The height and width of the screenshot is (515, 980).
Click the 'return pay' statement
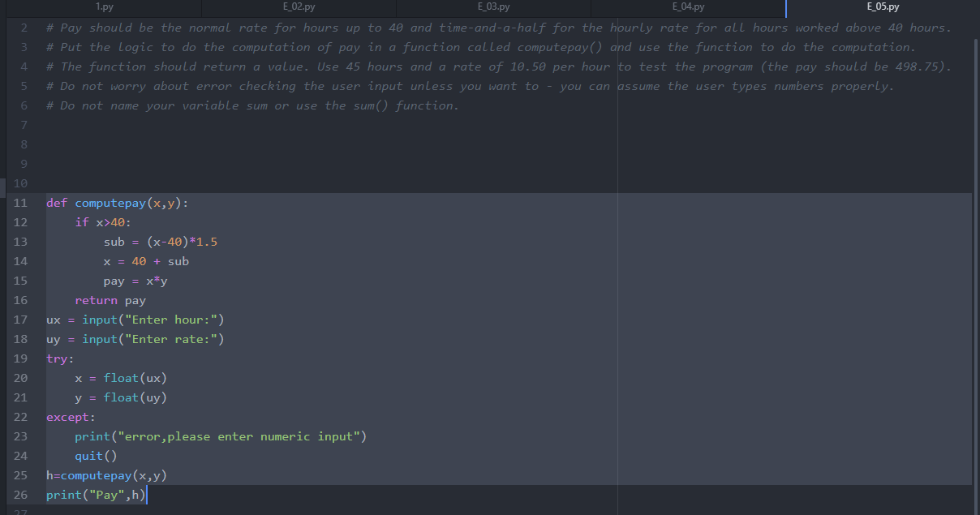tap(110, 300)
